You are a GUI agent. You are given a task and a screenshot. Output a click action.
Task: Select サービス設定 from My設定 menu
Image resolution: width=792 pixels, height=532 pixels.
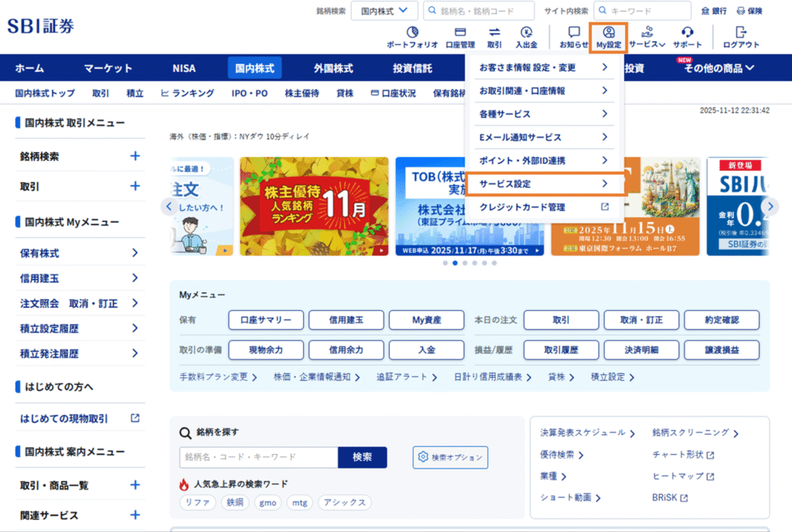pos(543,184)
